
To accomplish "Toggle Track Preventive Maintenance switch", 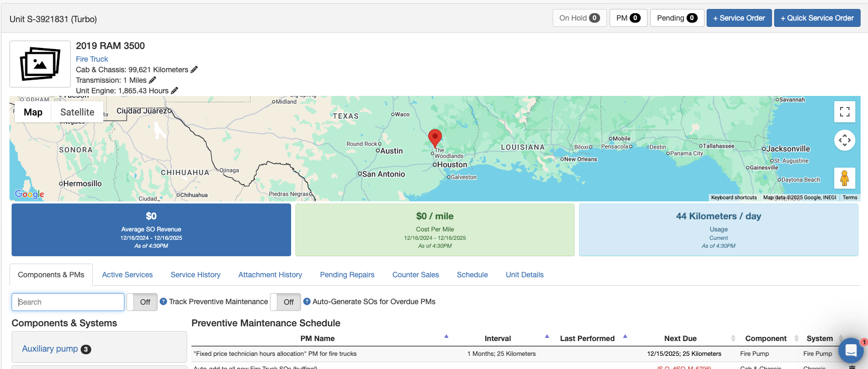I will [142, 302].
